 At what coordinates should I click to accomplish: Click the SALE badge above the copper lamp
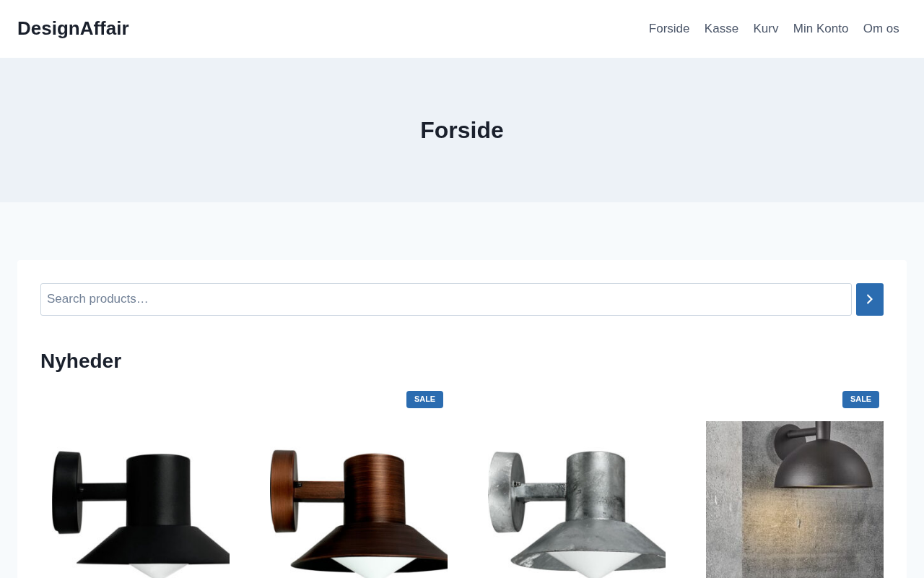(x=424, y=400)
